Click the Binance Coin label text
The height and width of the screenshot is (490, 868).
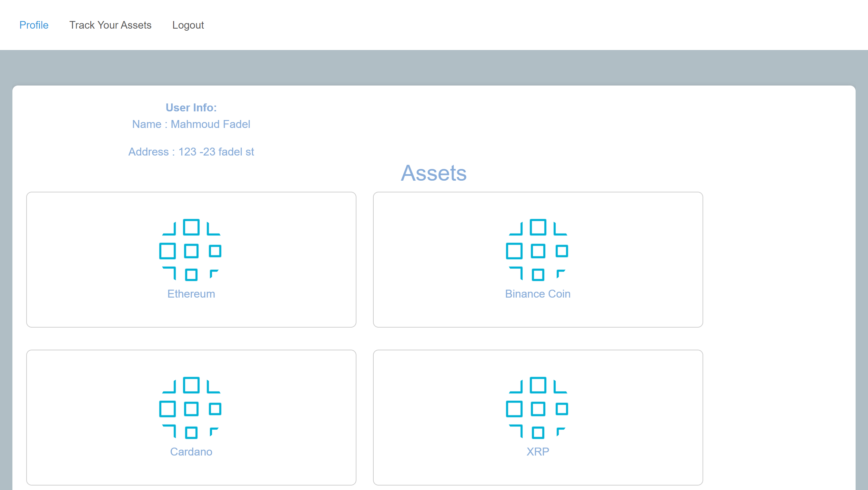537,294
